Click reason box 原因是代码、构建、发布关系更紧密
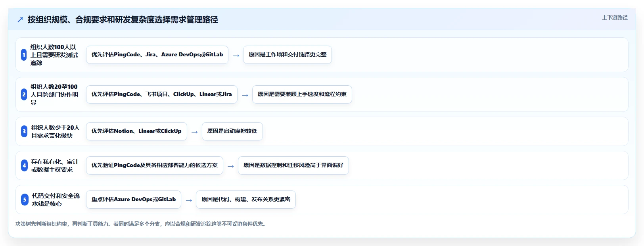 (246, 200)
